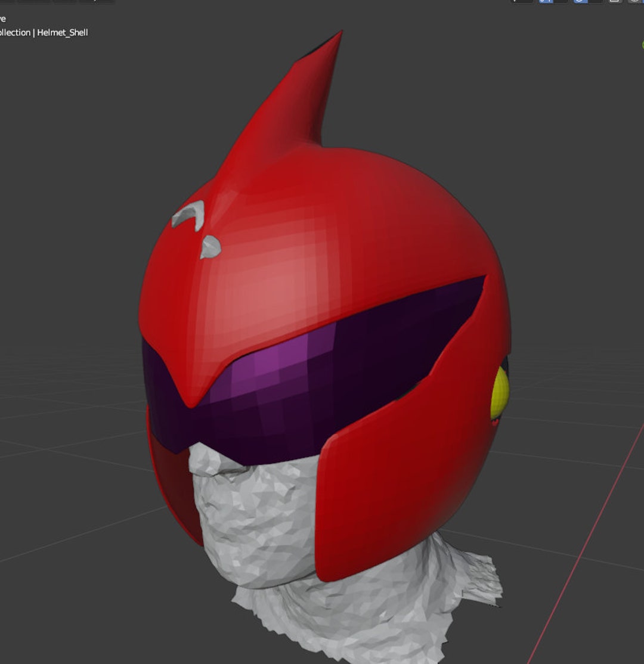Click the green ball on the navigation gizmo
Image resolution: width=644 pixels, height=664 pixels.
(642, 45)
